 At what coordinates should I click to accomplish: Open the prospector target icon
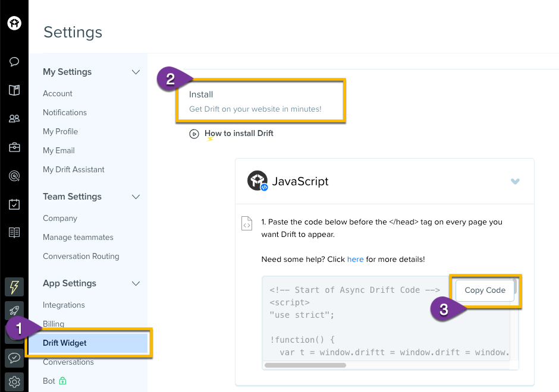pos(14,175)
